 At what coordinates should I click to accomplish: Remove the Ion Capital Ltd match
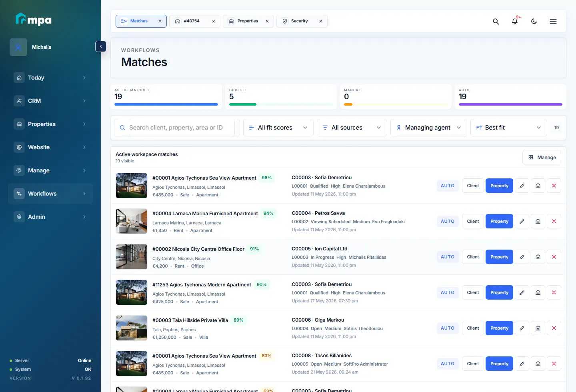tap(554, 257)
